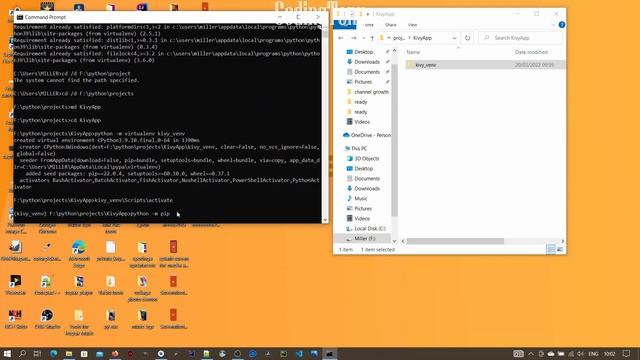
Task: Select pinned Pictures in Quick access
Action: 363,82
